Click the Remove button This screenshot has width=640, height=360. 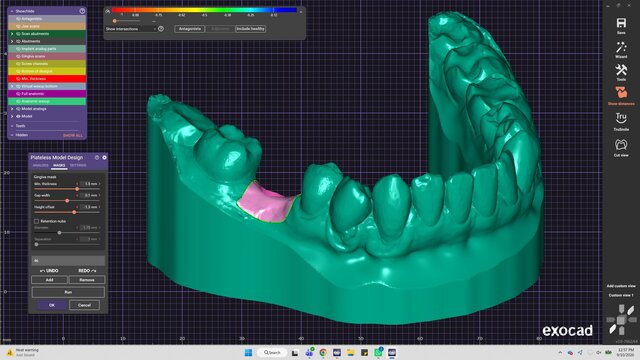click(x=87, y=280)
